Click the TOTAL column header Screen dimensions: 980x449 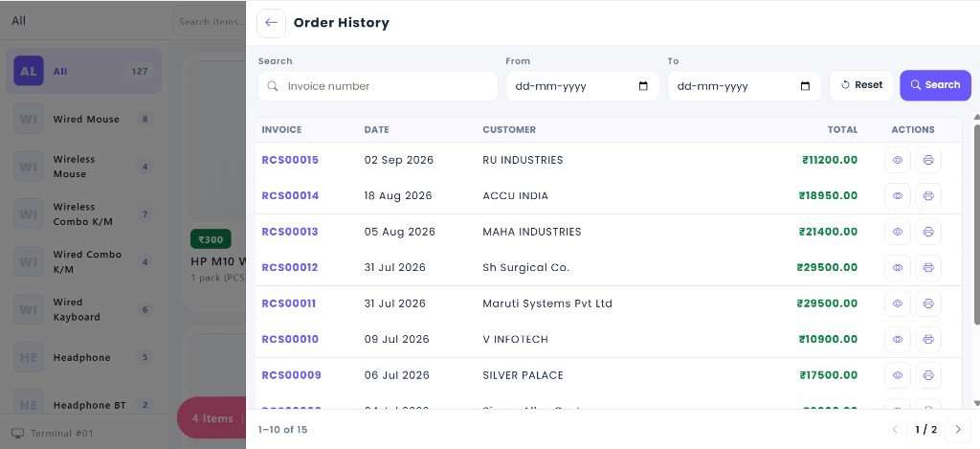842,130
